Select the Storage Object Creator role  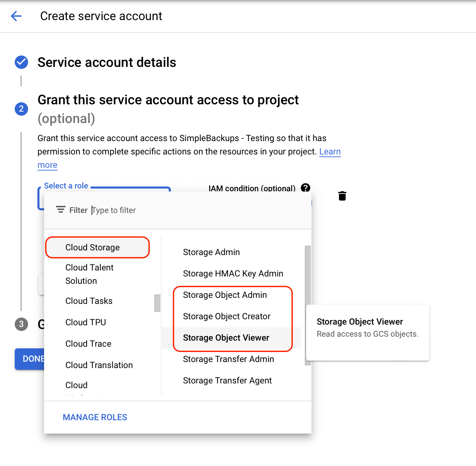[227, 316]
